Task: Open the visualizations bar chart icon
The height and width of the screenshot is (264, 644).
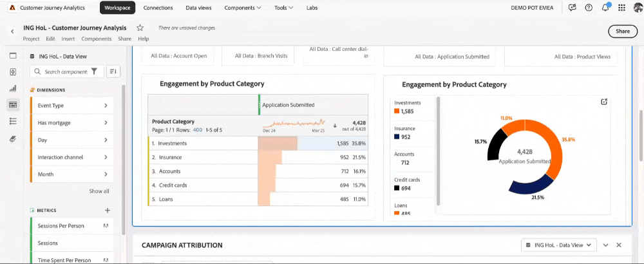Action: (x=13, y=88)
